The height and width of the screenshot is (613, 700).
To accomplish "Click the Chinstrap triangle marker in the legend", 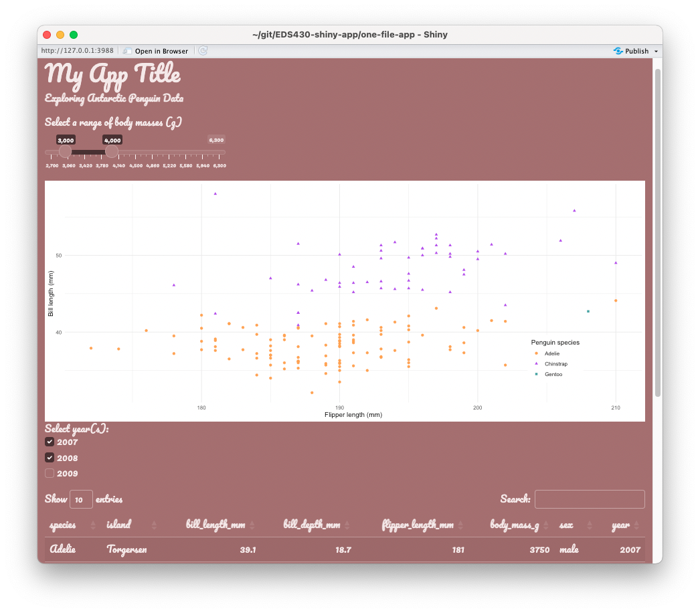I will point(536,363).
